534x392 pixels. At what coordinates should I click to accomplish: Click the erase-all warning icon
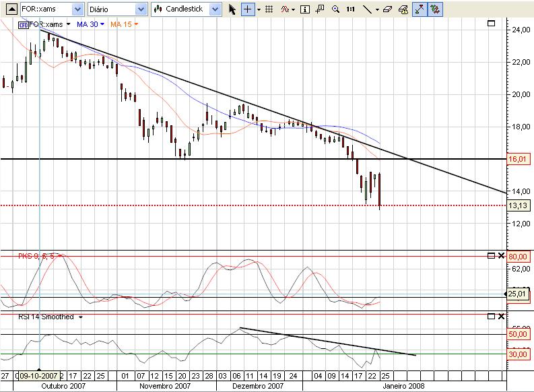tap(403, 9)
